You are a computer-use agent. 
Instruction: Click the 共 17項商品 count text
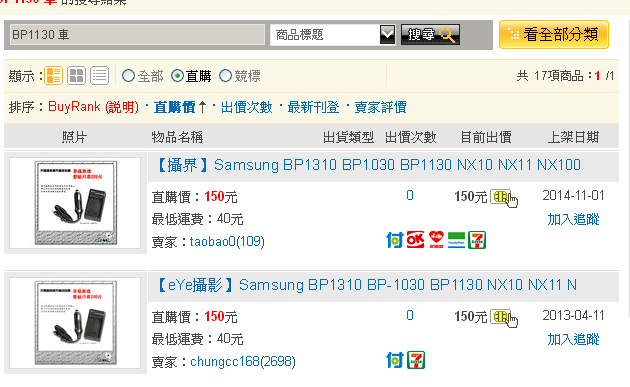point(550,76)
